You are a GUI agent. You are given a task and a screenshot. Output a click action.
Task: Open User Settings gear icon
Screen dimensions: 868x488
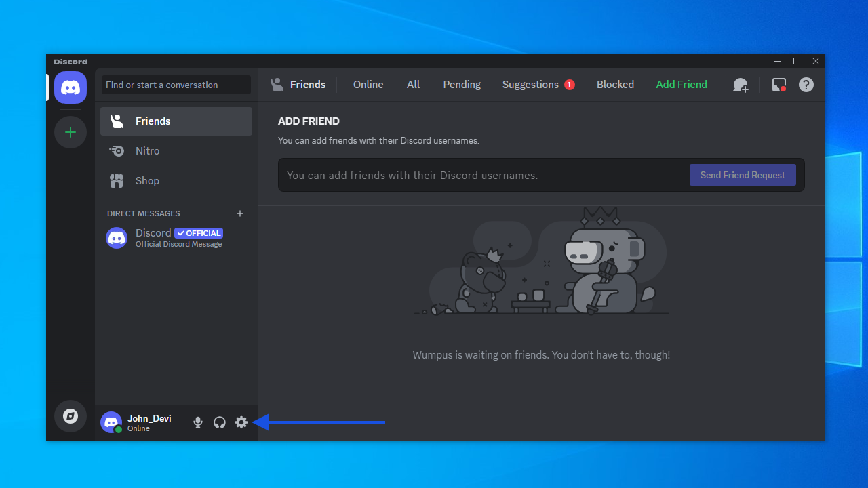tap(241, 422)
